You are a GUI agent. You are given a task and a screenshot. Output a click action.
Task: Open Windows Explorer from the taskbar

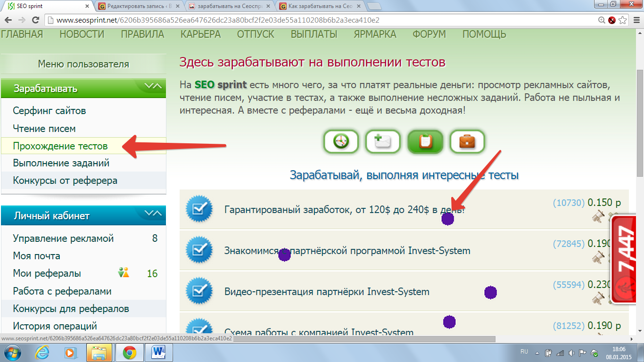(99, 352)
